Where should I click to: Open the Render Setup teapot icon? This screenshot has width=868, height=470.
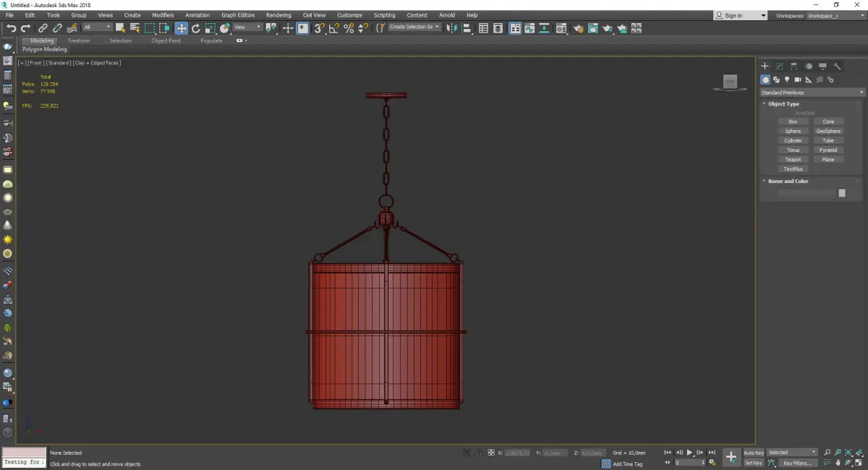(x=578, y=28)
